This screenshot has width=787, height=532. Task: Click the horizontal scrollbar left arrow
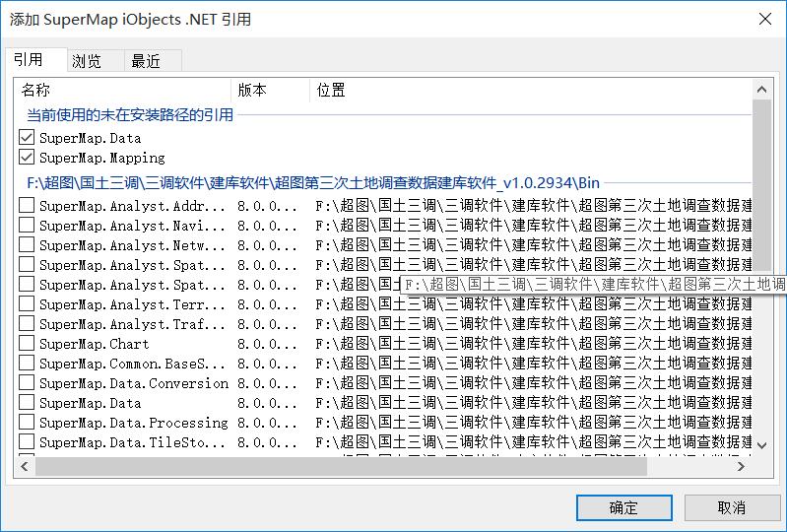[24, 466]
